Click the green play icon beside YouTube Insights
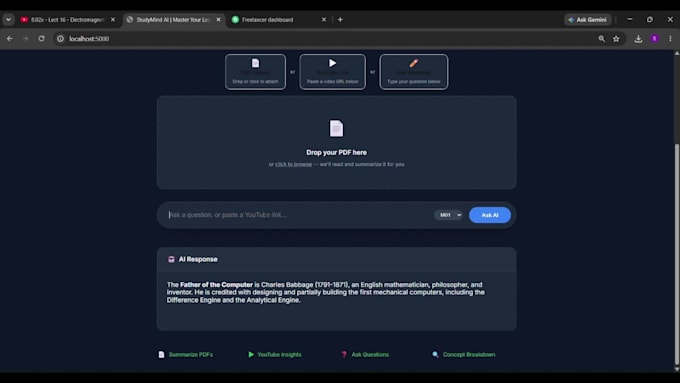The width and height of the screenshot is (680, 383). pyautogui.click(x=251, y=354)
